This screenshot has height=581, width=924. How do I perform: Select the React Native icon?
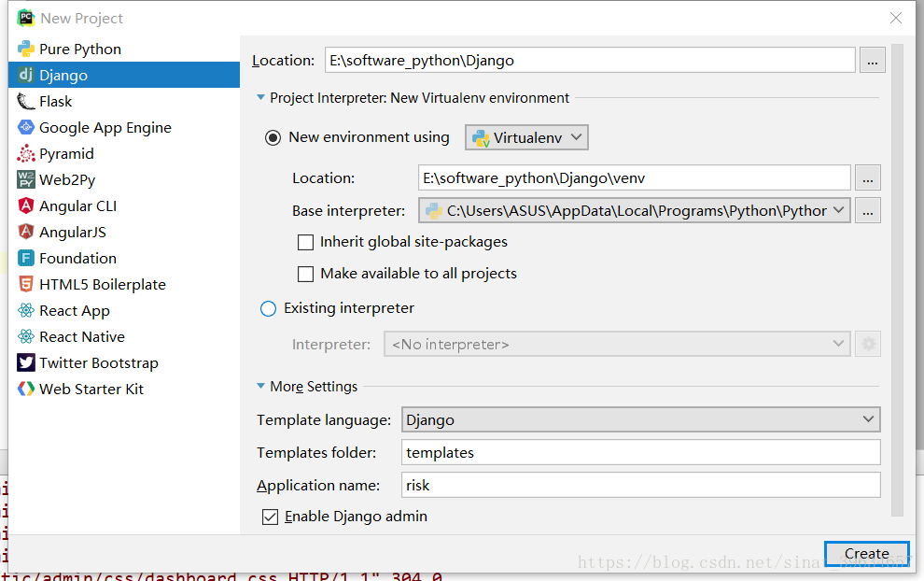pos(26,336)
